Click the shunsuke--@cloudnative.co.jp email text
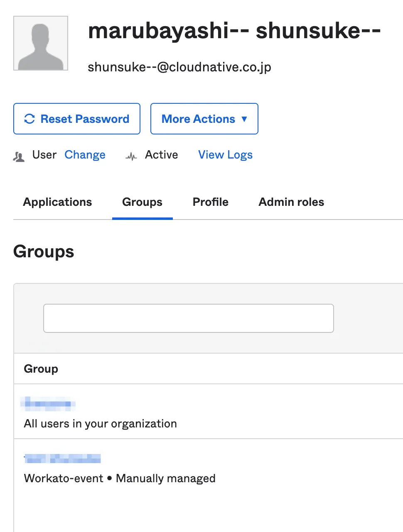The width and height of the screenshot is (403, 532). [179, 67]
